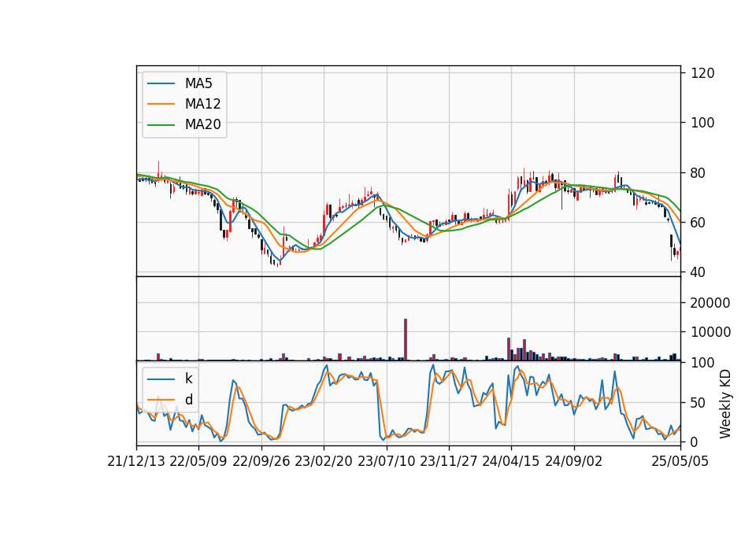This screenshot has width=756, height=543.
Task: Click the price axis label 60
Action: click(x=699, y=223)
